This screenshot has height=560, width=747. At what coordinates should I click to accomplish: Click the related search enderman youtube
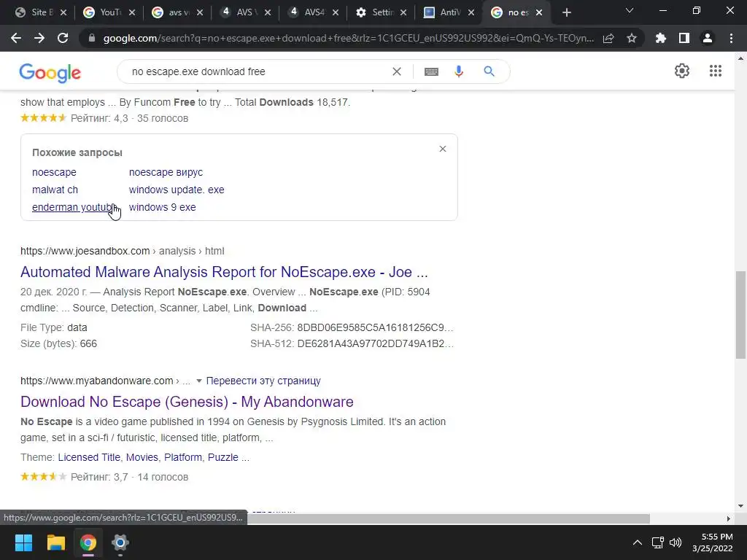pyautogui.click(x=74, y=208)
